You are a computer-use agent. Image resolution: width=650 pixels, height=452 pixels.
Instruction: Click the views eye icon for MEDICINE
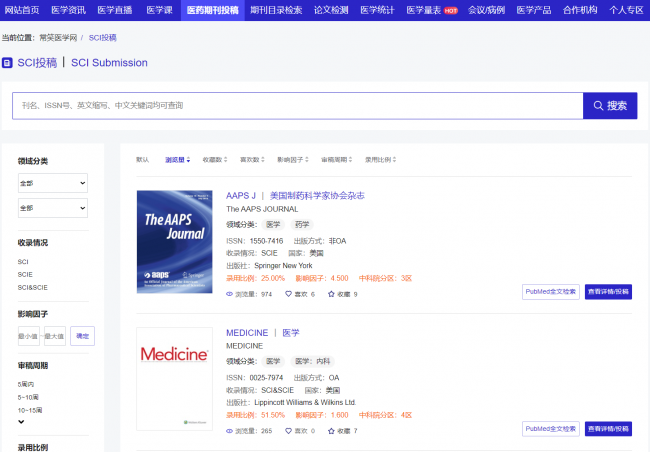coord(229,431)
